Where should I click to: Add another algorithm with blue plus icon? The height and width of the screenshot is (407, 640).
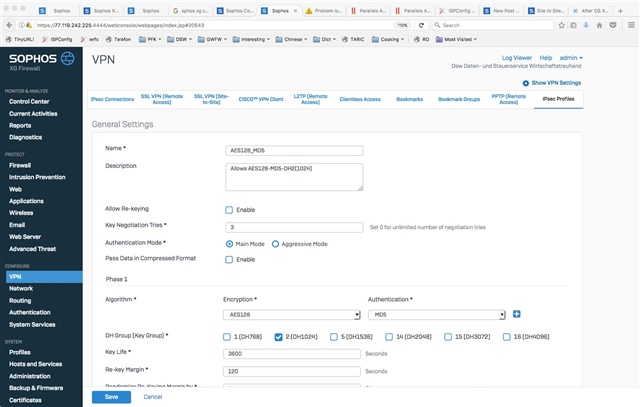pos(517,314)
